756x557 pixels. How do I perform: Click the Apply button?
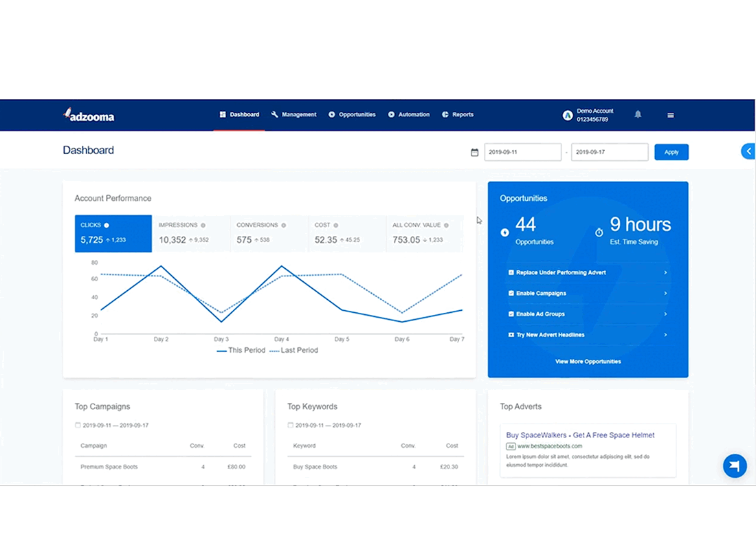pos(671,152)
